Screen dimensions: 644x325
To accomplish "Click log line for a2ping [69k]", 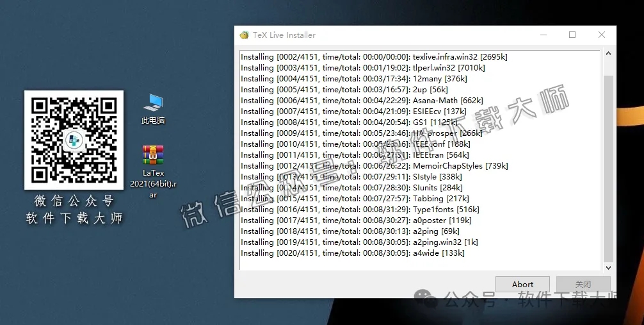I will pos(350,231).
